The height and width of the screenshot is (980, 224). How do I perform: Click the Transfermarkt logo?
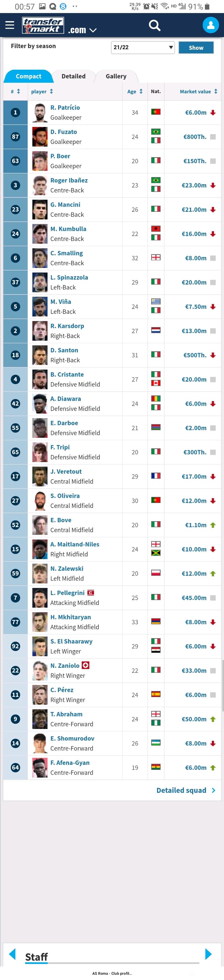click(x=43, y=25)
